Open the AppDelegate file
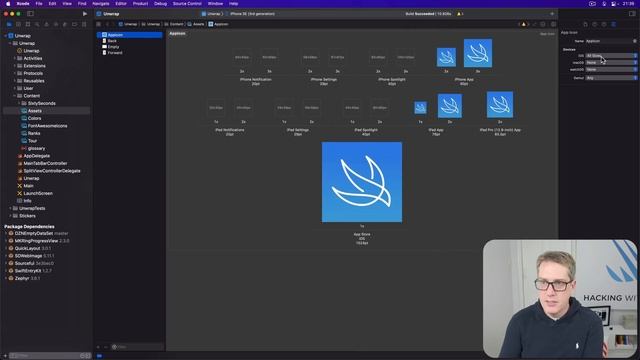Image resolution: width=640 pixels, height=360 pixels. point(36,156)
